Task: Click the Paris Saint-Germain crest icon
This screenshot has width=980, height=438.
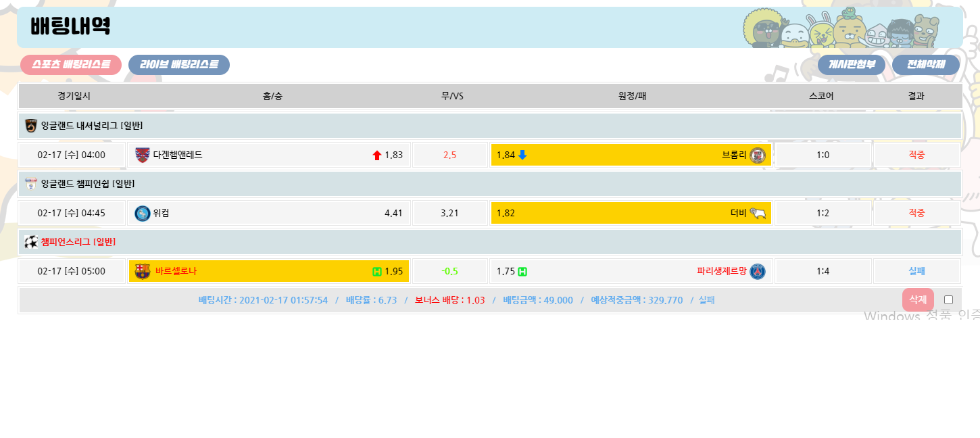Action: 758,271
